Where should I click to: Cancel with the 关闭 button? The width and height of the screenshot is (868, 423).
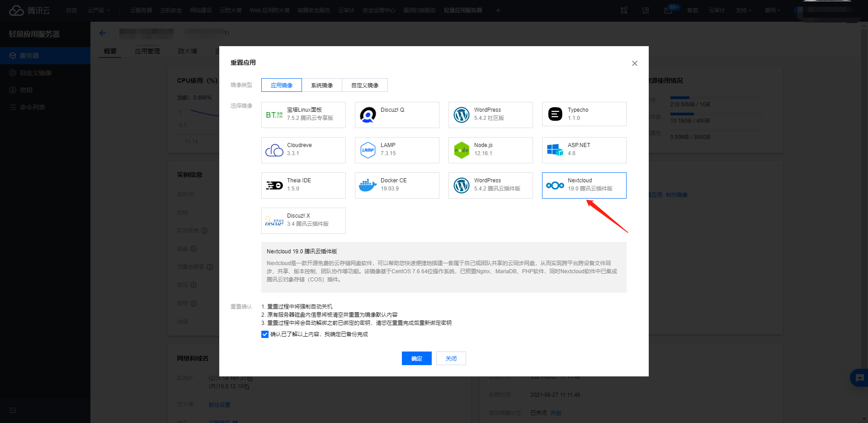click(x=451, y=358)
